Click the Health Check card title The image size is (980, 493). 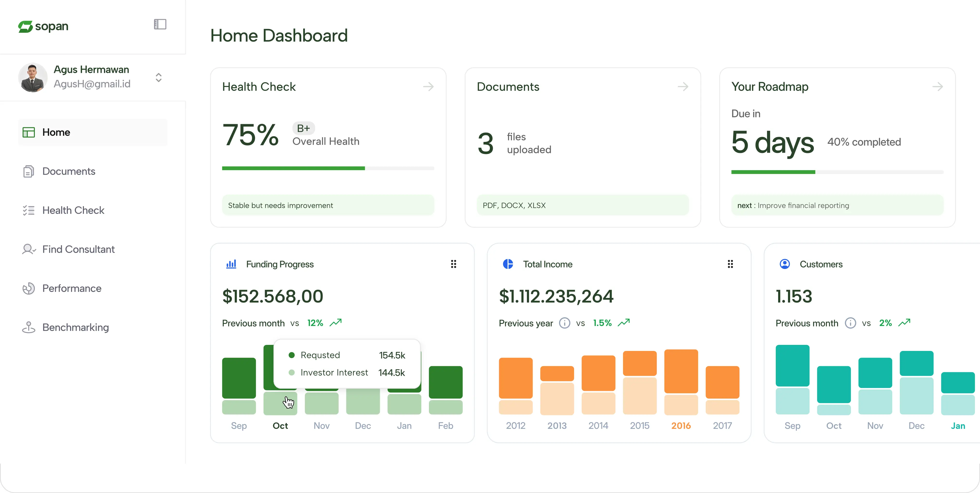259,87
